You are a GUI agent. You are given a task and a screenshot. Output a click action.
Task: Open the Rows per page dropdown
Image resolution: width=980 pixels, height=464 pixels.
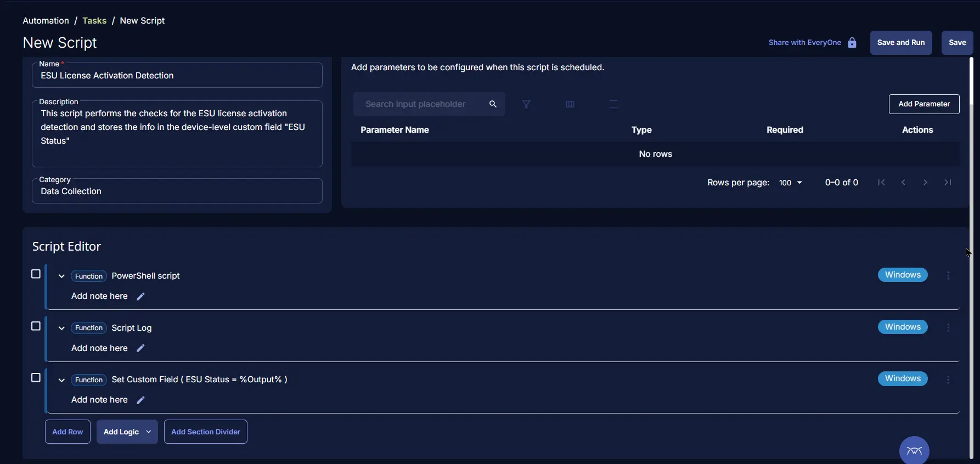791,183
